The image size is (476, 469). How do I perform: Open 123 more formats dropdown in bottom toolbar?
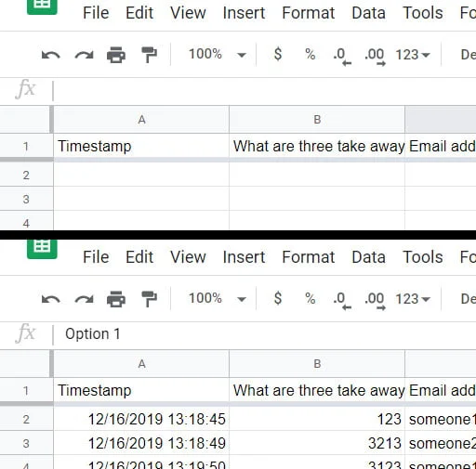413,299
